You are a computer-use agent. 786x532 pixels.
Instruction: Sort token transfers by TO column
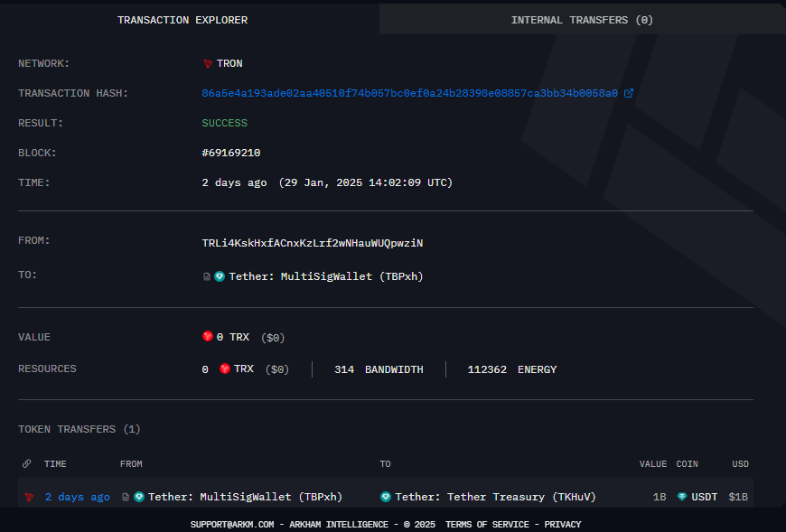tap(385, 464)
